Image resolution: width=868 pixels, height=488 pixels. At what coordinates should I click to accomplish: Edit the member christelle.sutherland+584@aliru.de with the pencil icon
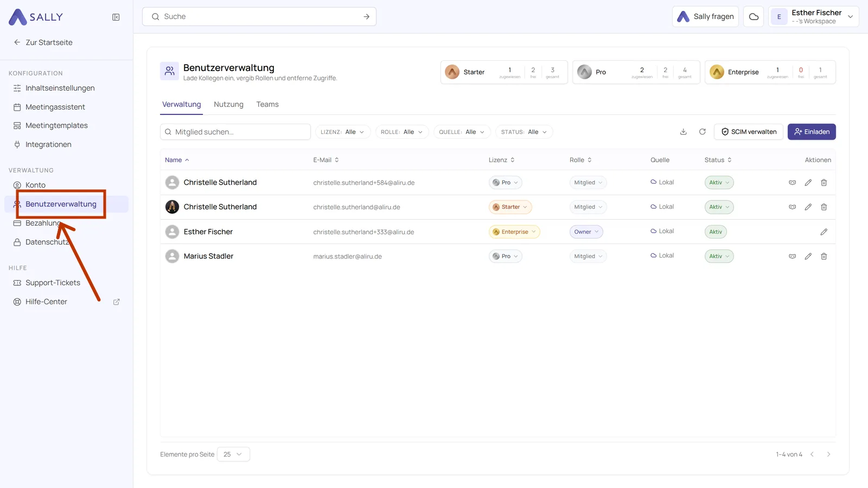pos(808,183)
